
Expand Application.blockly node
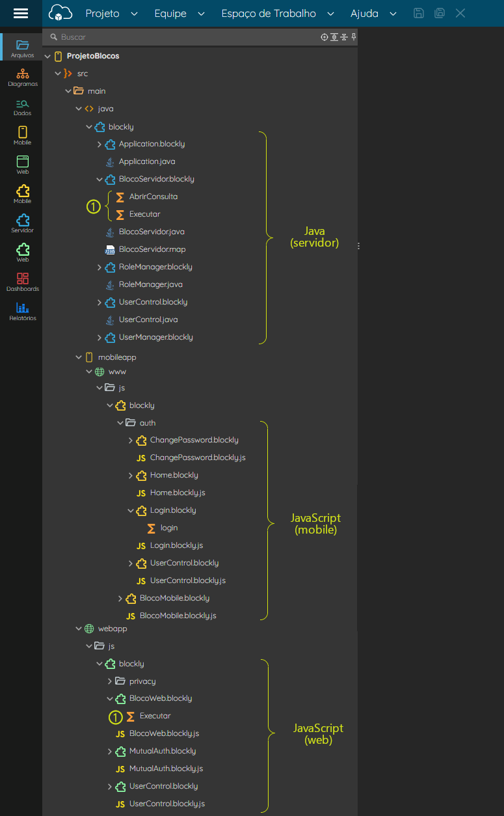(99, 144)
